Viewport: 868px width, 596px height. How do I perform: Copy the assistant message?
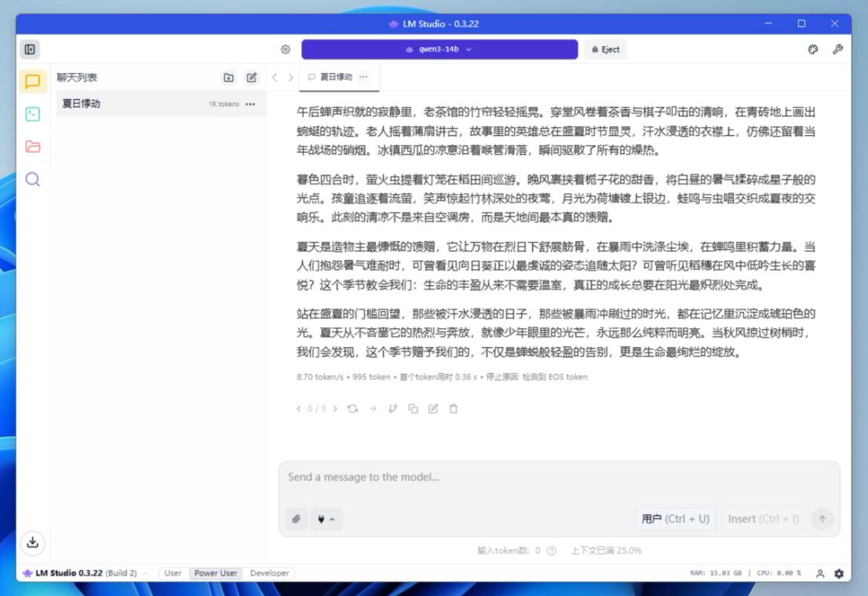point(415,408)
